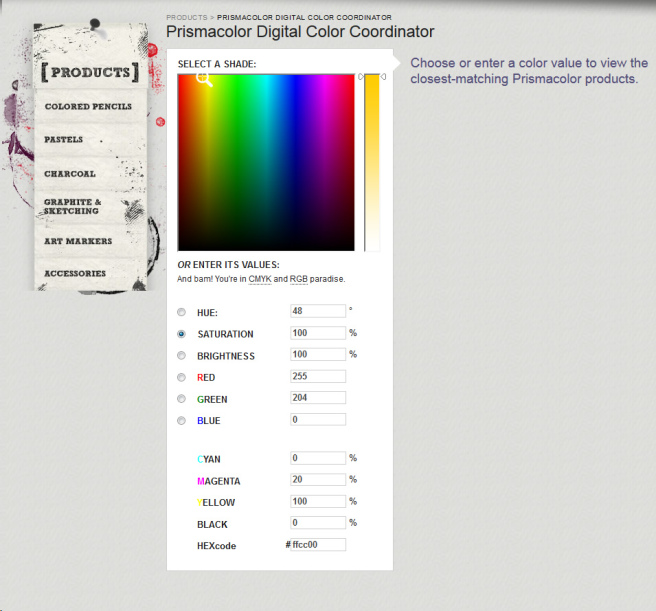The height and width of the screenshot is (611, 656).
Task: Click the 'Choose or enter a color value' instruction text
Action: pos(529,71)
